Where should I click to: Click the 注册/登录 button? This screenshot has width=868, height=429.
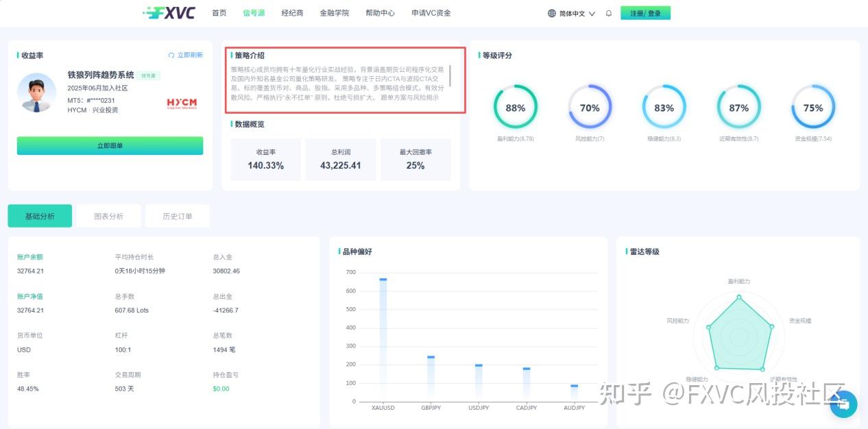(645, 12)
